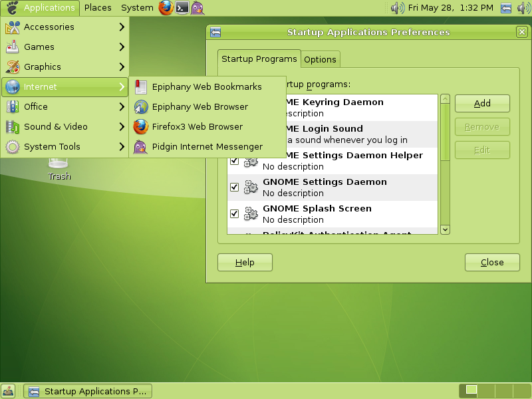Select the GNOME Login Sound row
Screen dimensions: 532x399
pos(361,134)
